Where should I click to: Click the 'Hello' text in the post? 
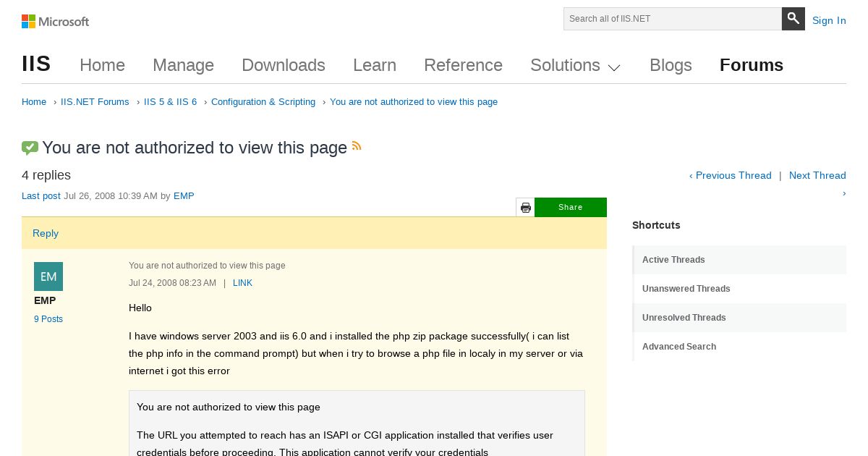(x=140, y=308)
